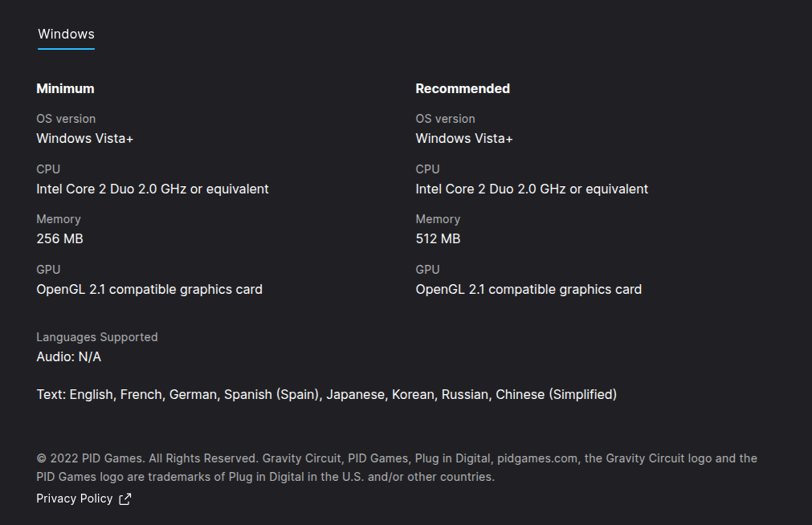The height and width of the screenshot is (525, 812).
Task: Click the Audio: N/A text
Action: coord(68,356)
